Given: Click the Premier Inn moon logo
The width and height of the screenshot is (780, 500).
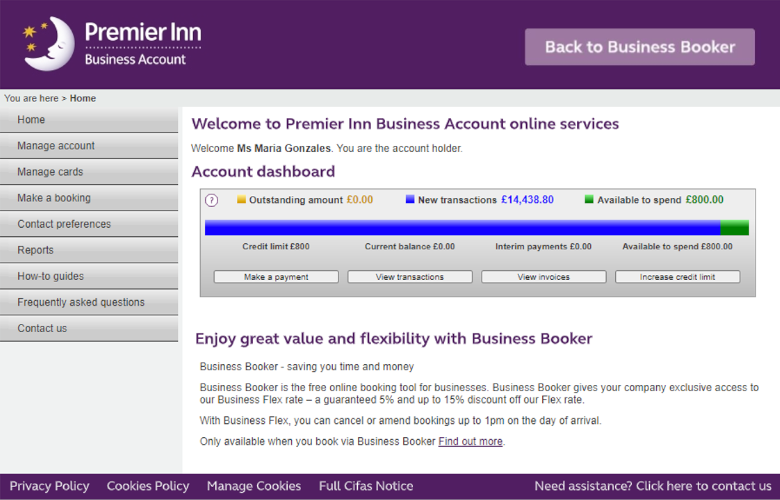Looking at the screenshot, I should tap(48, 43).
